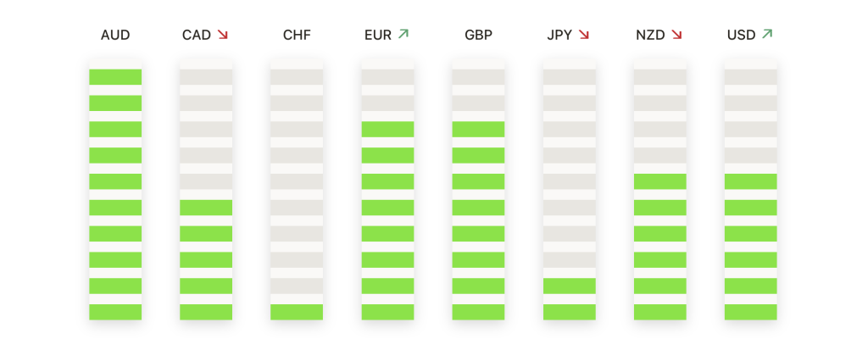Viewport: 868px width, 350px height.
Task: Click the USD currency heading
Action: (x=742, y=36)
